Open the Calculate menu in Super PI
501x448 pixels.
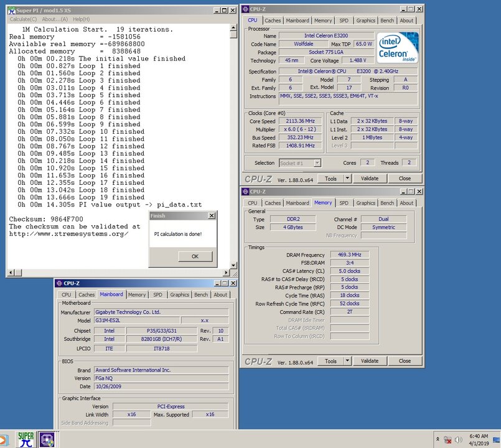pyautogui.click(x=23, y=19)
